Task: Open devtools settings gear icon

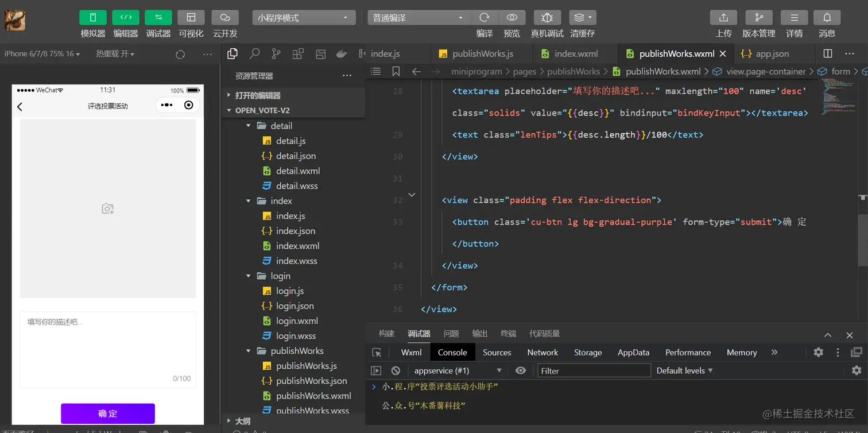Action: [819, 352]
